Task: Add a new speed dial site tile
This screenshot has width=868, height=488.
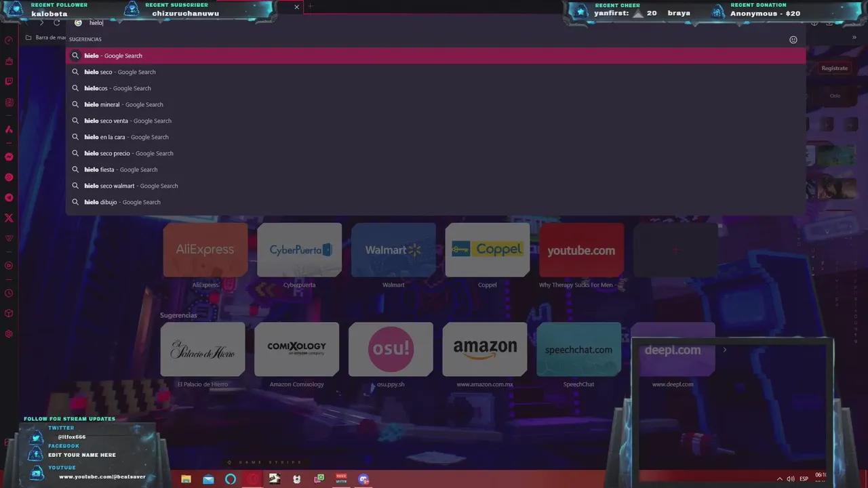Action: pyautogui.click(x=675, y=249)
